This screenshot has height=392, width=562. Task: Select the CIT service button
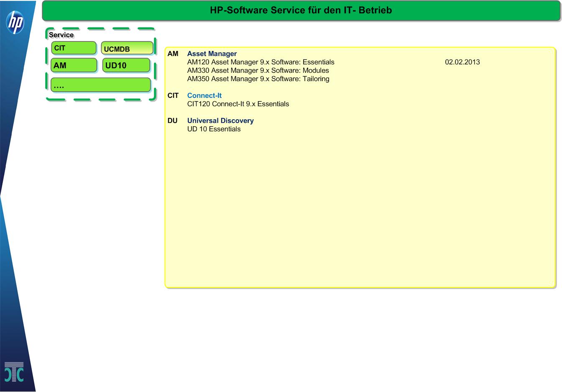(74, 48)
